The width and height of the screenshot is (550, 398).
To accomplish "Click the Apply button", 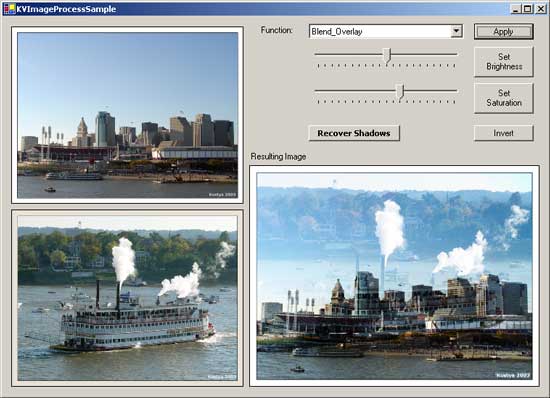I will click(503, 32).
